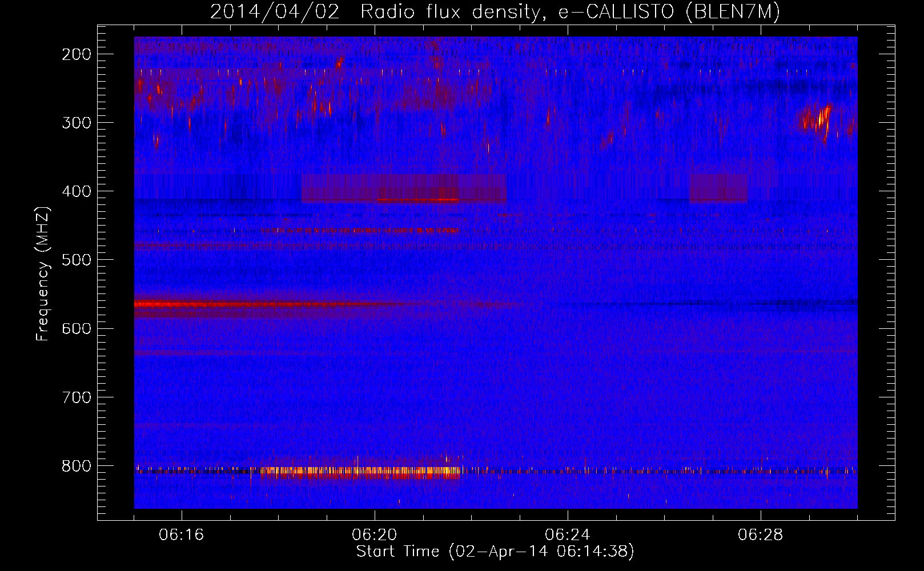The image size is (924, 571).
Task: Click the 06:16 time tick label
Action: 182,535
